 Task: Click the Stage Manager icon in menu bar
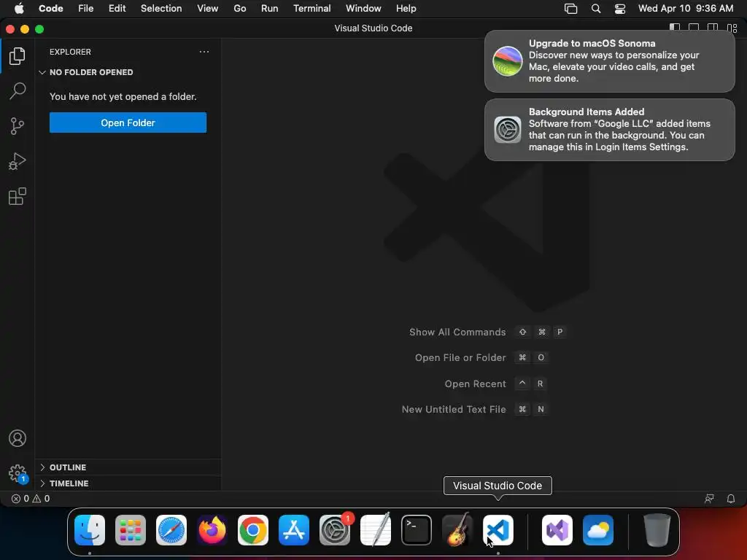click(x=570, y=9)
